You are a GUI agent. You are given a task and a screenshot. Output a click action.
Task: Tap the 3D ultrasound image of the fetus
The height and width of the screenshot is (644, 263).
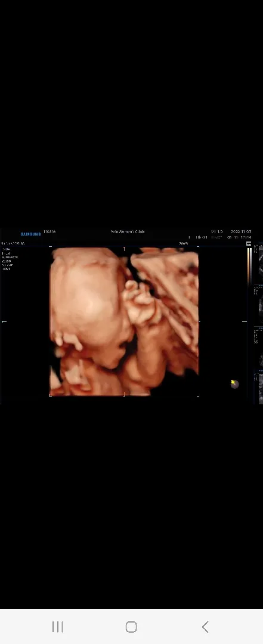124,321
